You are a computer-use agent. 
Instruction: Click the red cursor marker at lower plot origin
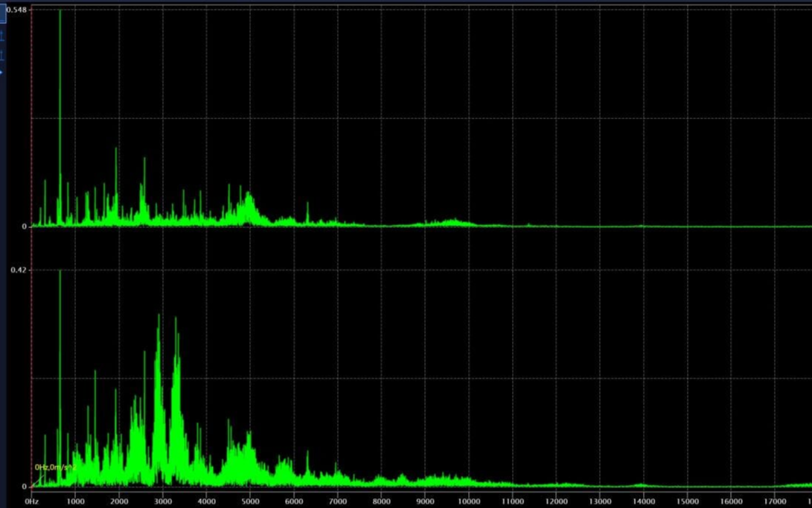(x=32, y=486)
